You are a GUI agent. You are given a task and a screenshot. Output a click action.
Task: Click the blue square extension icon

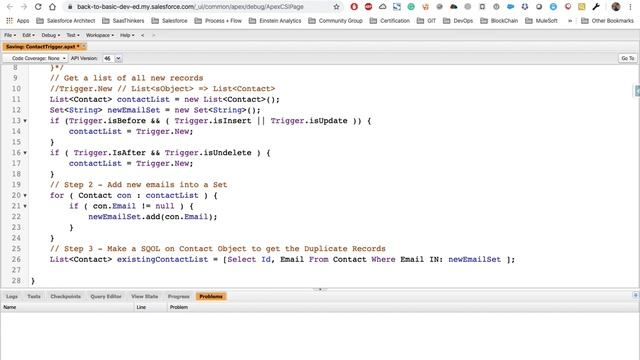point(397,7)
